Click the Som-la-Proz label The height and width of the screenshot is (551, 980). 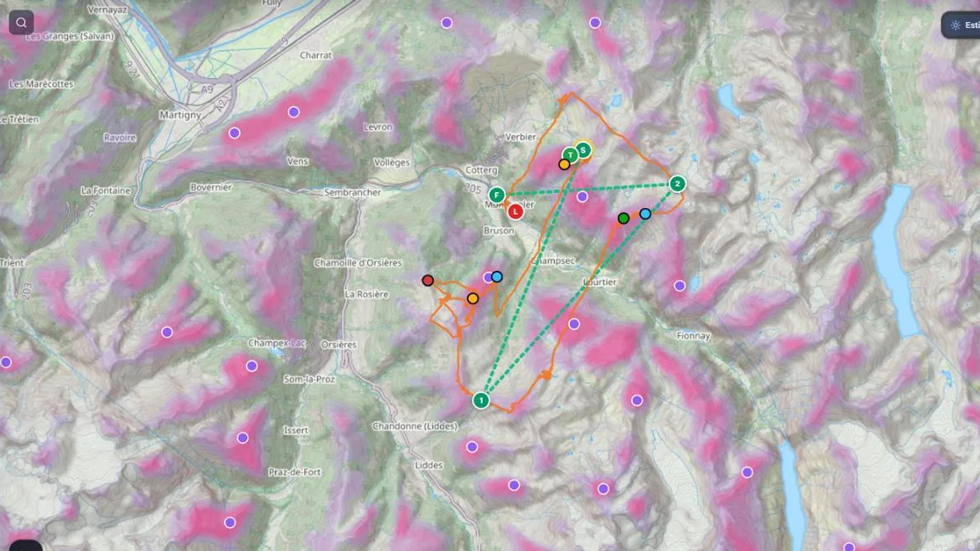309,379
